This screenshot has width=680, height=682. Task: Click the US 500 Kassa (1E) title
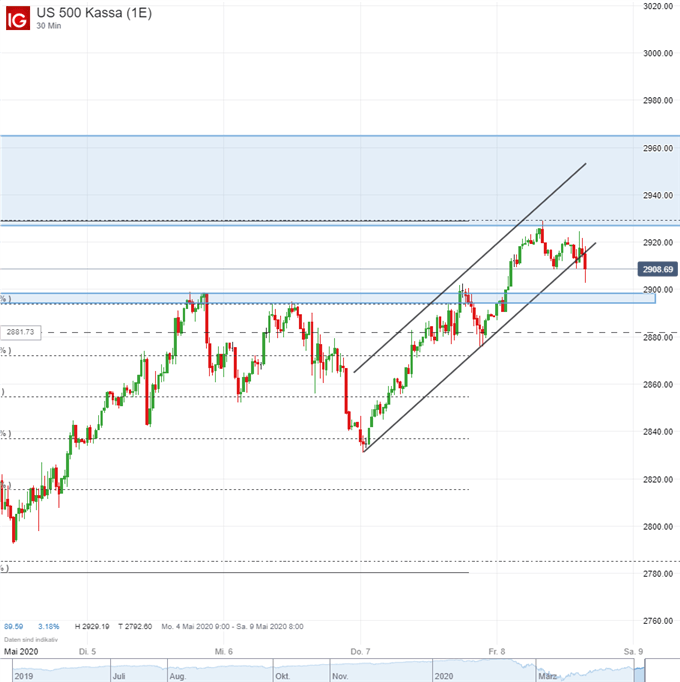coord(94,13)
